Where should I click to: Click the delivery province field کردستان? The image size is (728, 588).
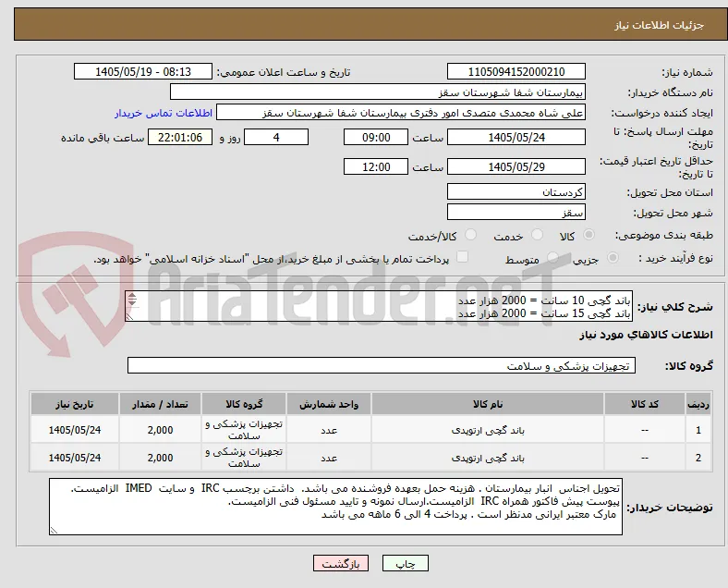tap(516, 191)
